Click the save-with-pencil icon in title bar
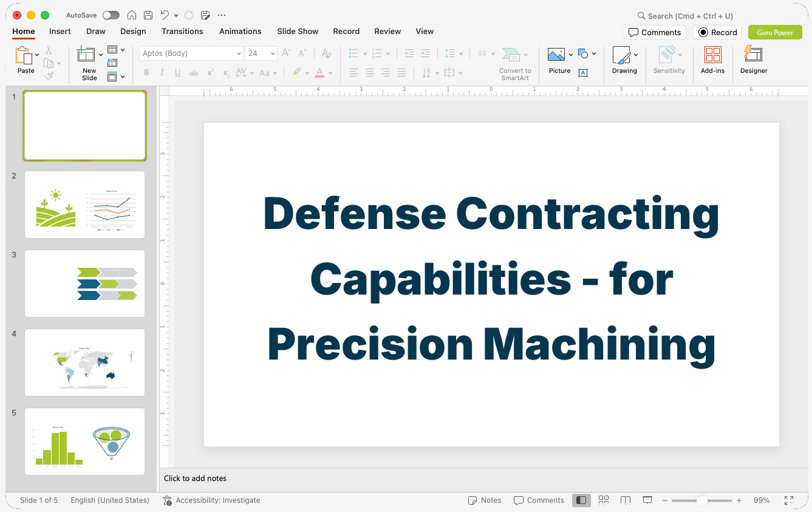 205,15
